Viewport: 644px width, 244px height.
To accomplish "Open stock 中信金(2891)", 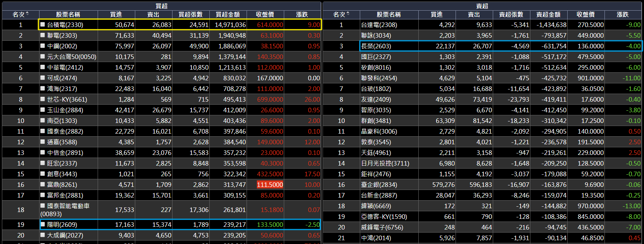I will [x=65, y=153].
